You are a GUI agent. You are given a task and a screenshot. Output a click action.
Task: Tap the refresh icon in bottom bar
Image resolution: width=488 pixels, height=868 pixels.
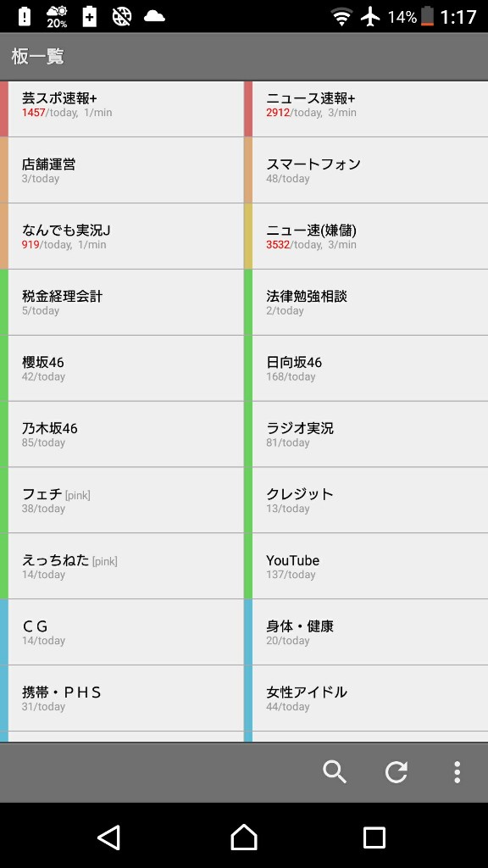click(x=396, y=771)
